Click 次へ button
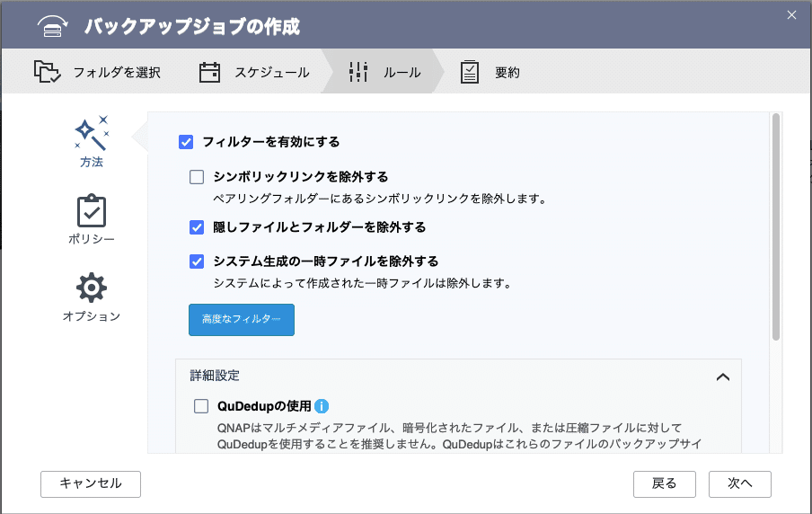The height and width of the screenshot is (514, 812). [x=740, y=484]
